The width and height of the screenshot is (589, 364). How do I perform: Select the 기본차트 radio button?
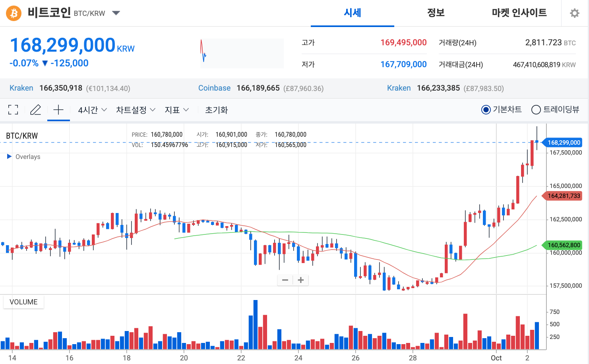(486, 110)
